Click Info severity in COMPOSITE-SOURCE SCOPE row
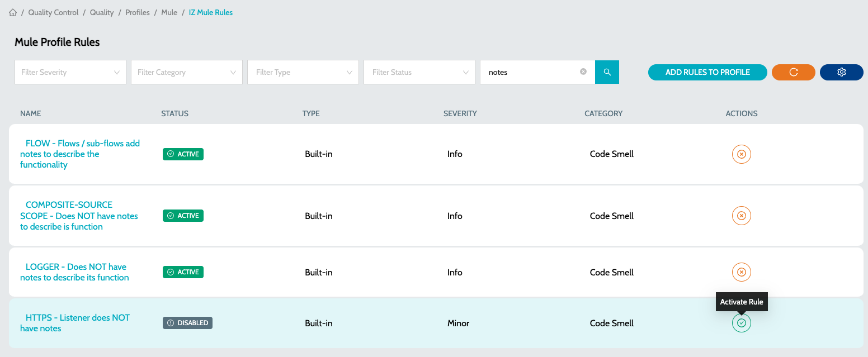This screenshot has width=868, height=357. click(x=455, y=216)
